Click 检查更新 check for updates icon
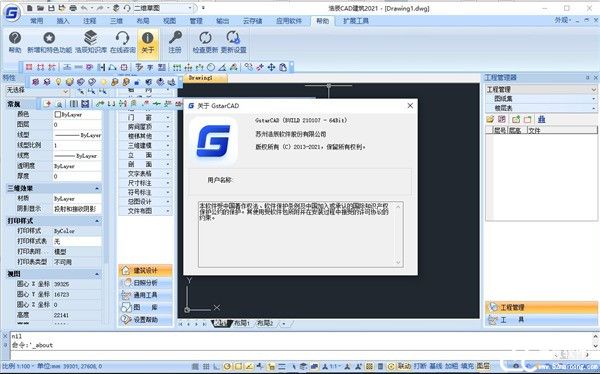600x374 pixels. 205,42
